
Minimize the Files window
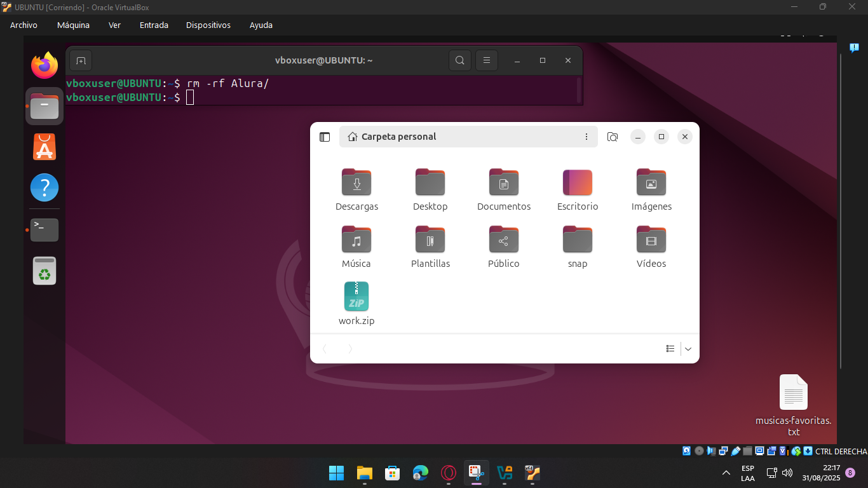[x=638, y=137]
